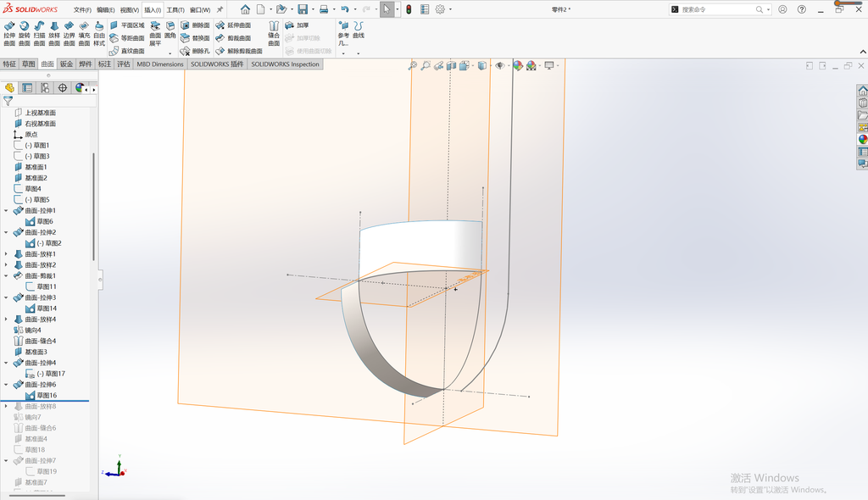Open the ConfigurationManager tab icon
This screenshot has height=500, width=868.
[45, 88]
